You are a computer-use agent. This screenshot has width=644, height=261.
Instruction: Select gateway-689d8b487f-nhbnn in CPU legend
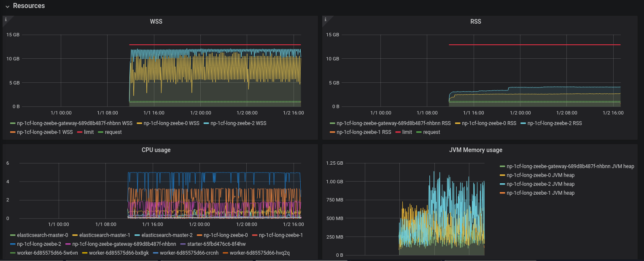click(124, 244)
